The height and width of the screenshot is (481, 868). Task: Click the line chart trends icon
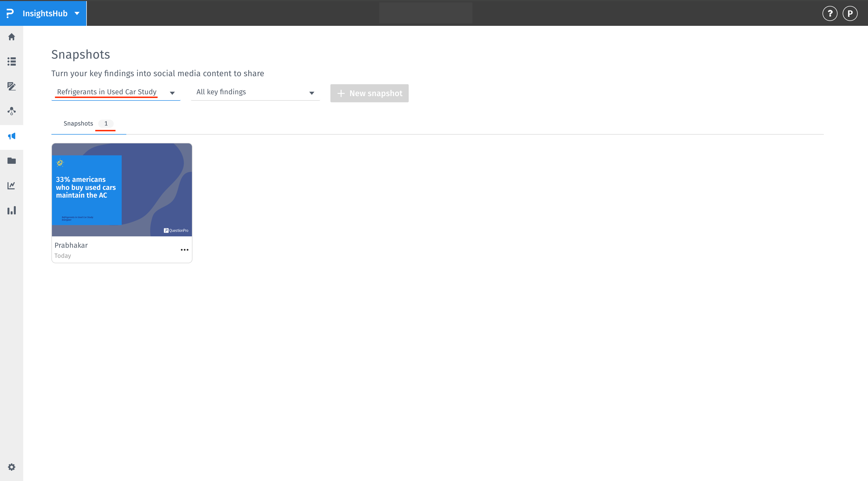click(12, 185)
